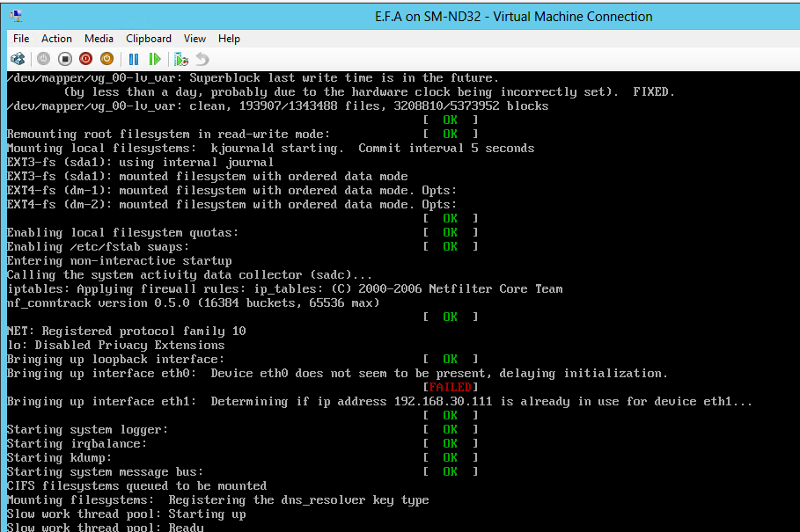Image resolution: width=800 pixels, height=532 pixels.
Task: Open the View menu
Action: (194, 39)
